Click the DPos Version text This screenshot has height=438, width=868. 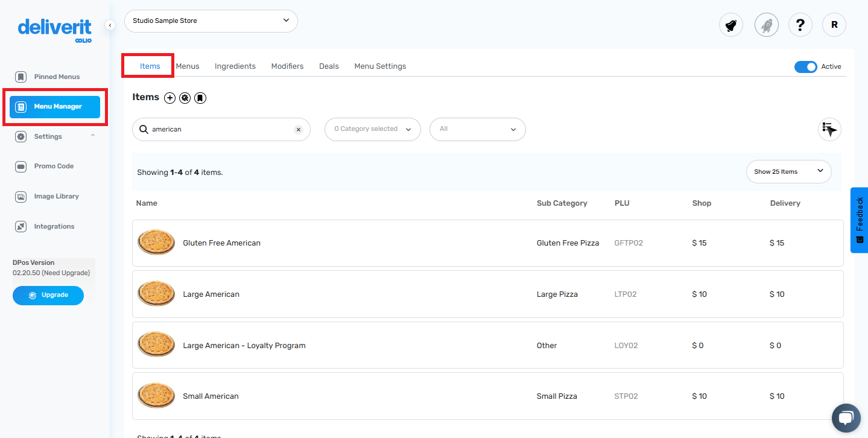point(34,263)
